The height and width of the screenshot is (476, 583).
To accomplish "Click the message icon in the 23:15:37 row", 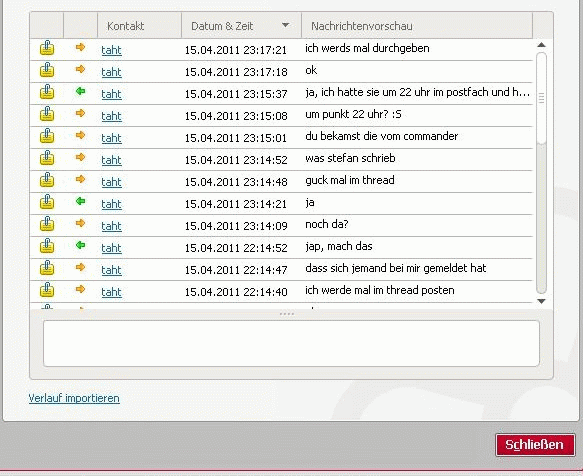I will (47, 92).
